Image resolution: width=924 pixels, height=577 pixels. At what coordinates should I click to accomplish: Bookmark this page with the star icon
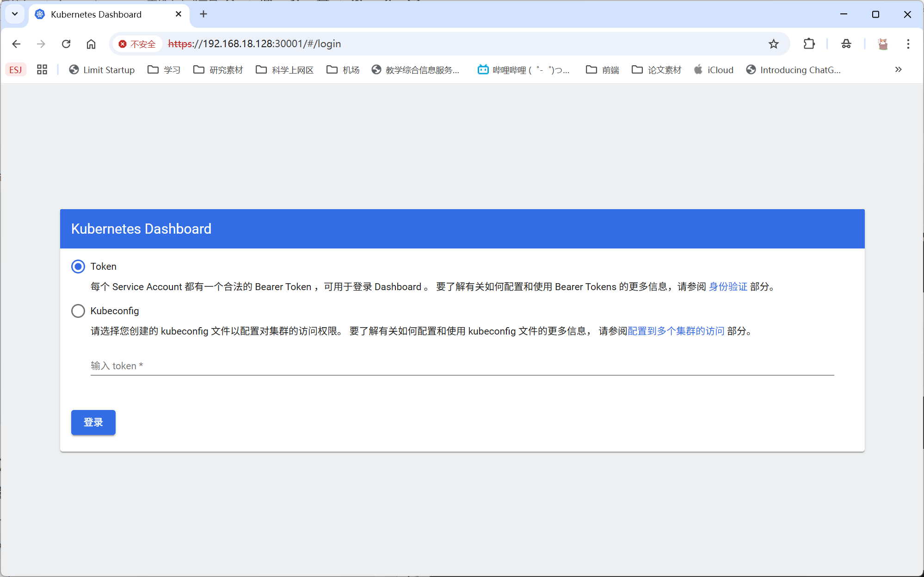point(773,44)
